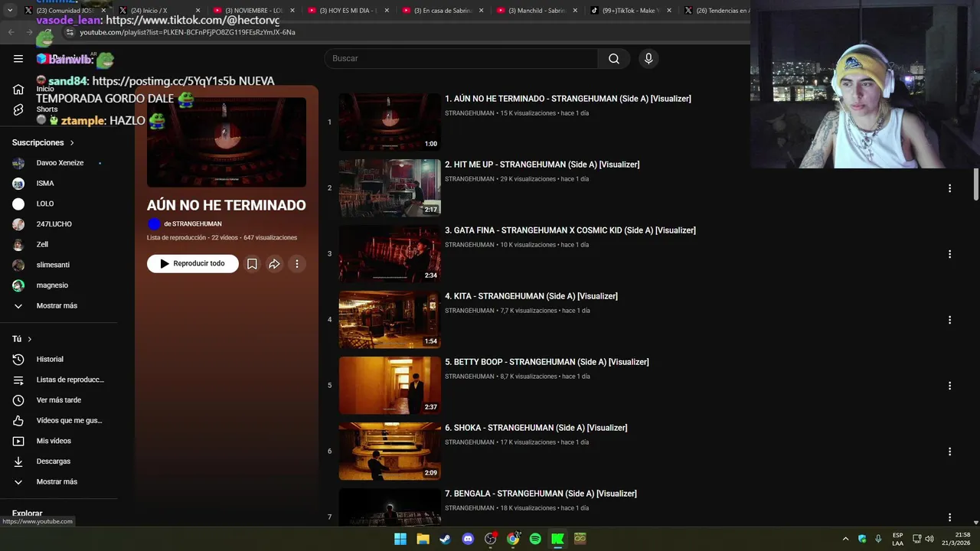This screenshot has height=551, width=980.
Task: Expand the Tú section arrow
Action: (x=30, y=339)
